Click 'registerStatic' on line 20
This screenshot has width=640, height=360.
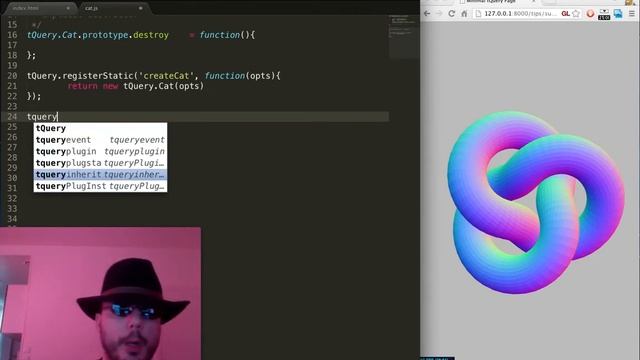pyautogui.click(x=98, y=76)
